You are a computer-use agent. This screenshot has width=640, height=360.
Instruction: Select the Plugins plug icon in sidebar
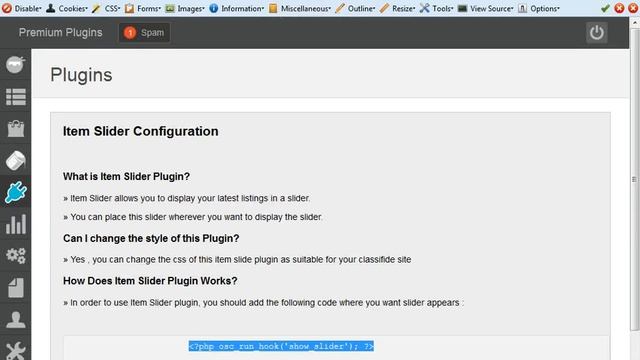[x=16, y=192]
